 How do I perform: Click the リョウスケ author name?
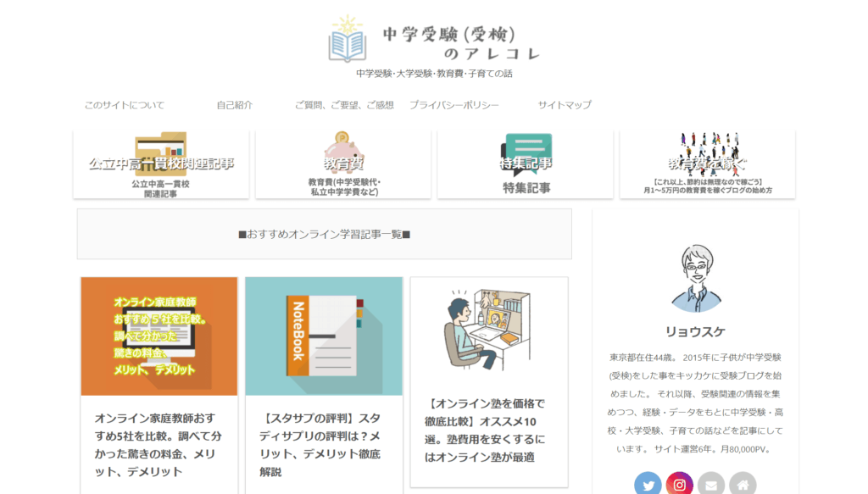point(695,332)
